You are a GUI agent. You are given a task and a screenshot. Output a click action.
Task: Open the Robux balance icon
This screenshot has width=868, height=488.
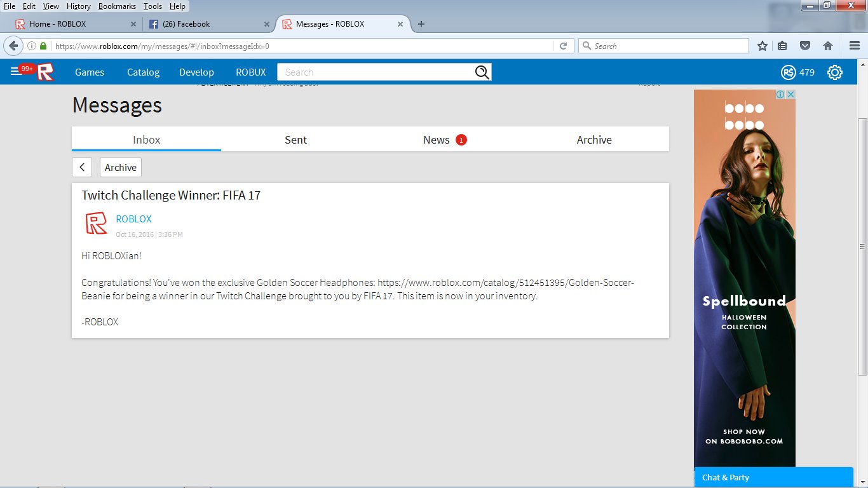click(x=788, y=72)
